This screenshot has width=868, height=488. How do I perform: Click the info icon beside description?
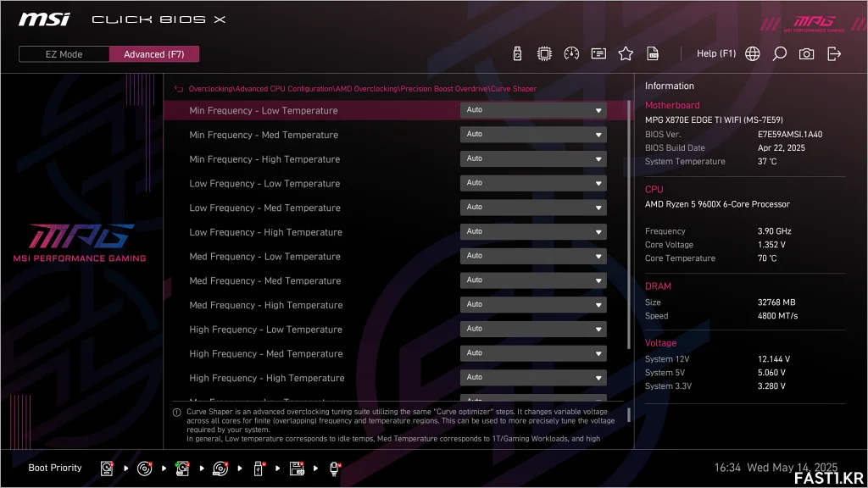177,413
